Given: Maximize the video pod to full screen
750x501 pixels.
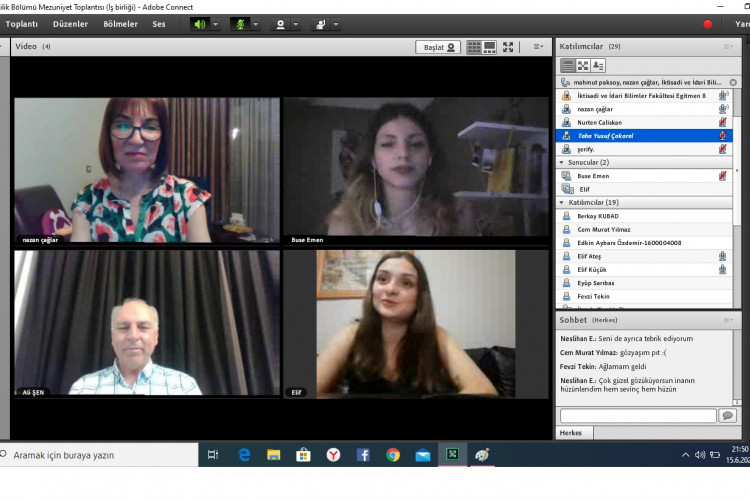Looking at the screenshot, I should pyautogui.click(x=508, y=47).
